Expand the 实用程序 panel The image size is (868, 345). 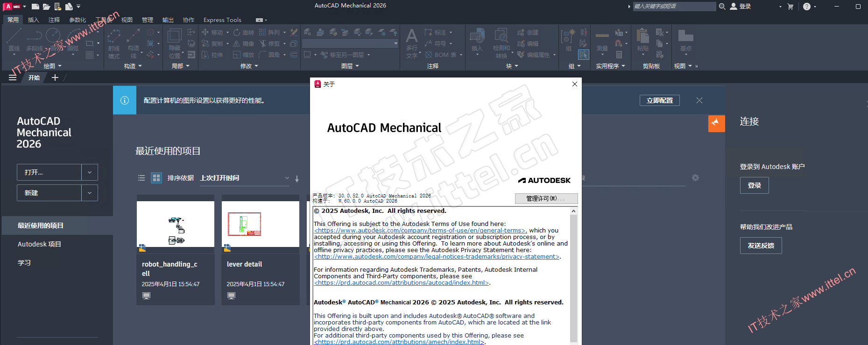click(610, 66)
